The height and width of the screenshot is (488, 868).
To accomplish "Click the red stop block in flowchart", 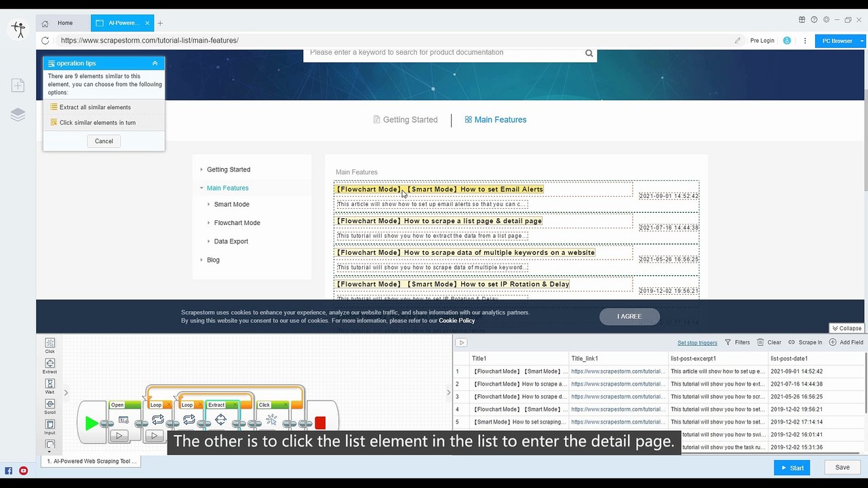I will [x=320, y=423].
